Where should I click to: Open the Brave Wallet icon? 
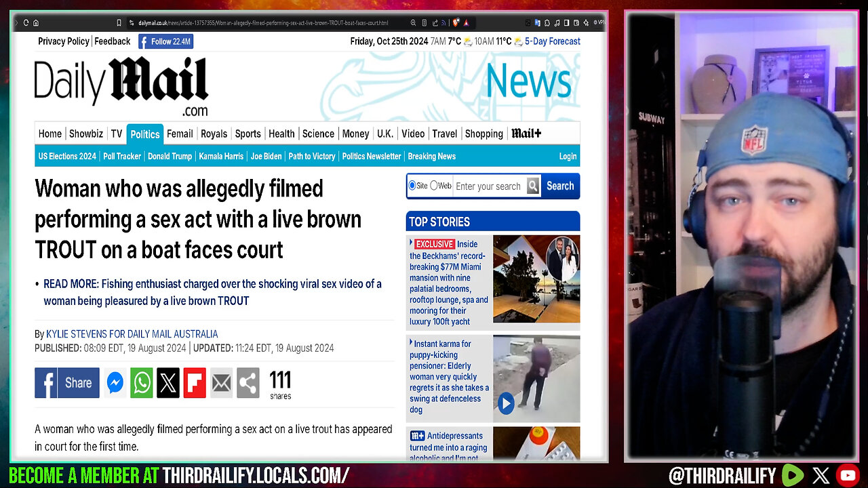576,22
